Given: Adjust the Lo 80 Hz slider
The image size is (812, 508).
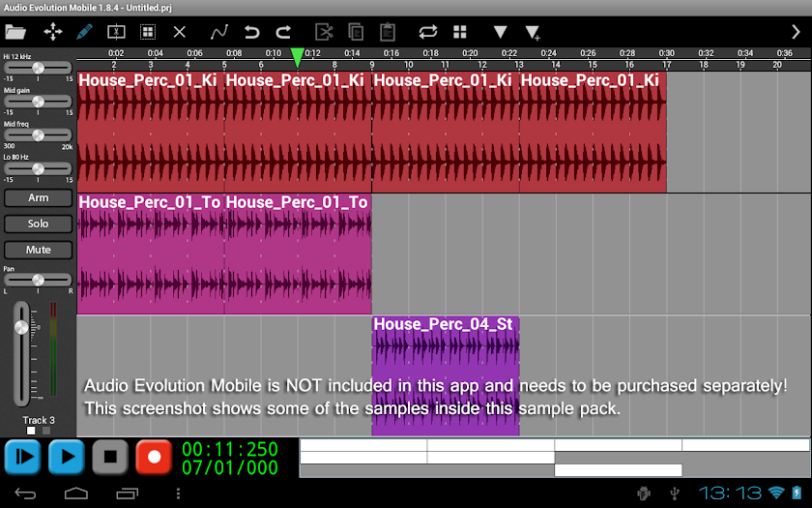Looking at the screenshot, I should point(38,169).
